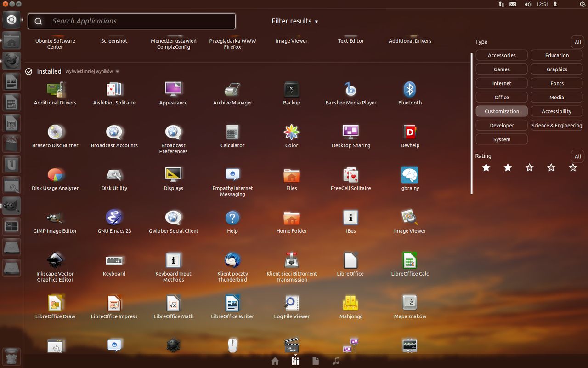The image size is (588, 368).
Task: Open Devhelp
Action: coord(410,136)
